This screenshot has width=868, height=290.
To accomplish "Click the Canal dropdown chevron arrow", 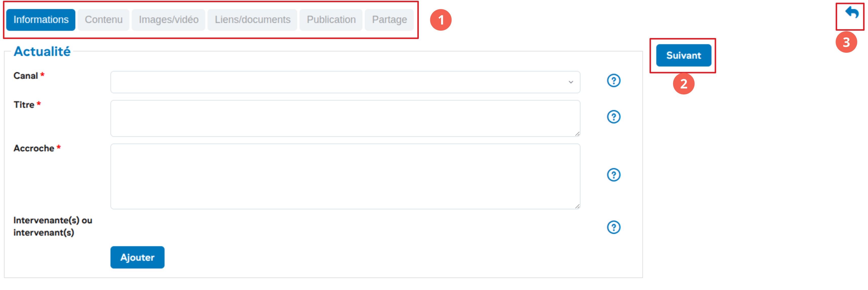I will pyautogui.click(x=570, y=82).
